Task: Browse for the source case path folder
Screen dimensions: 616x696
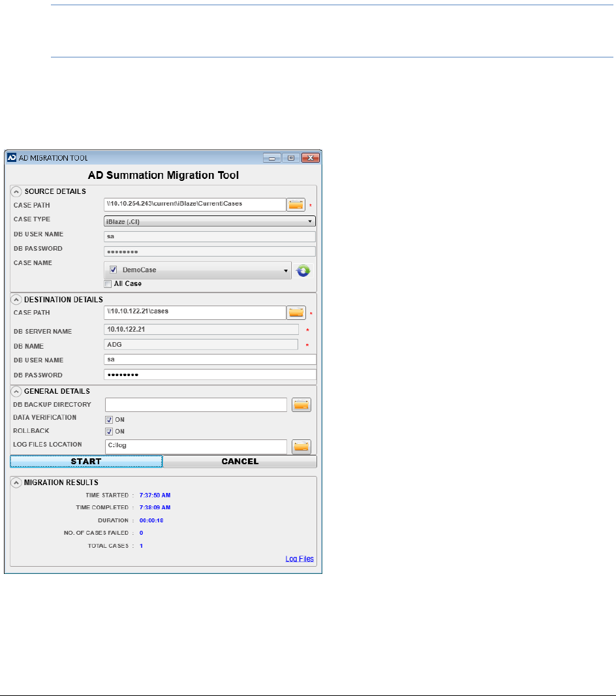Action: pos(296,204)
